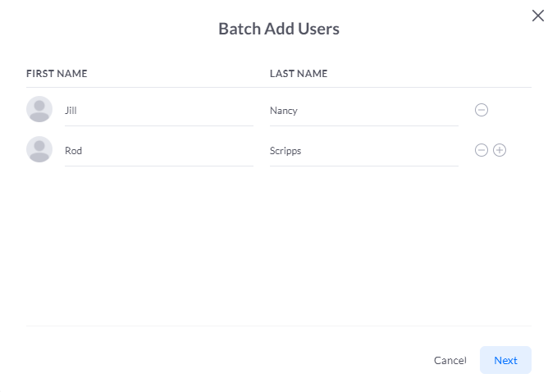Remove the Rod Scripps user row
The height and width of the screenshot is (392, 557).
point(482,150)
